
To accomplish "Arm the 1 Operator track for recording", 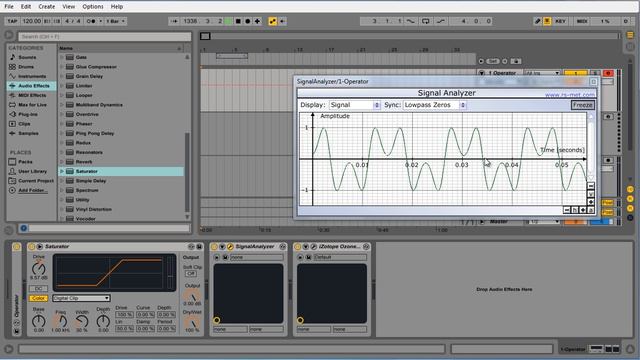I will point(608,73).
